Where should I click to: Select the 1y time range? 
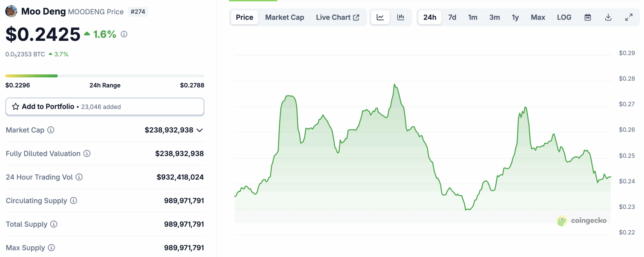click(x=515, y=17)
